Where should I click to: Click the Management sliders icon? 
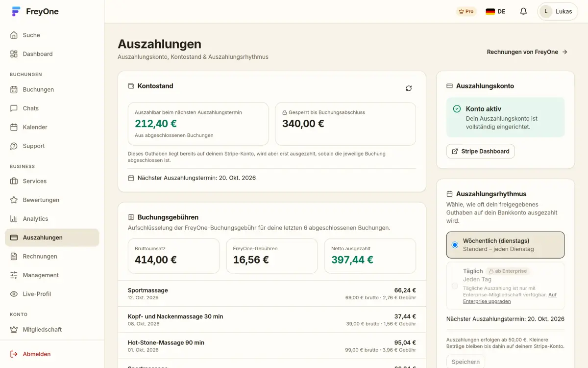[x=14, y=275]
